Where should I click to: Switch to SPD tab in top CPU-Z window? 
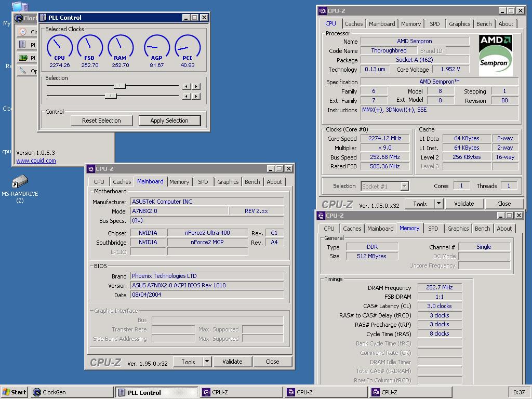435,24
